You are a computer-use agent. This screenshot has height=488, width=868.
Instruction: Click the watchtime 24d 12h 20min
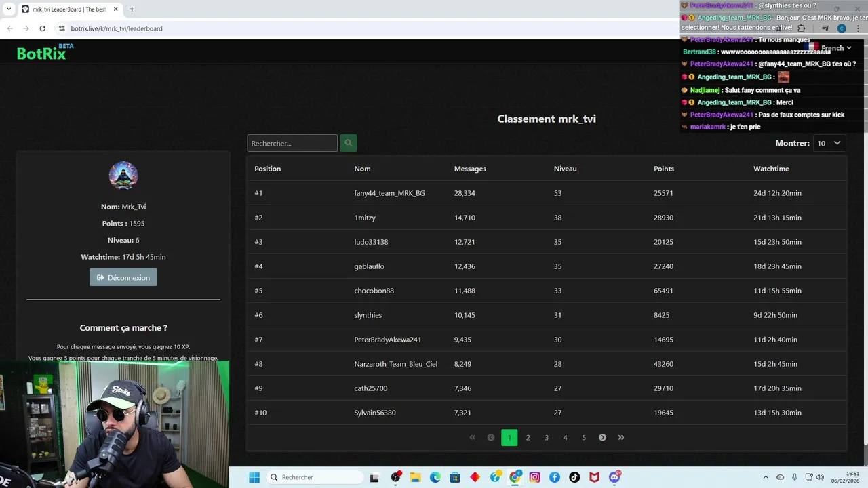coord(777,193)
